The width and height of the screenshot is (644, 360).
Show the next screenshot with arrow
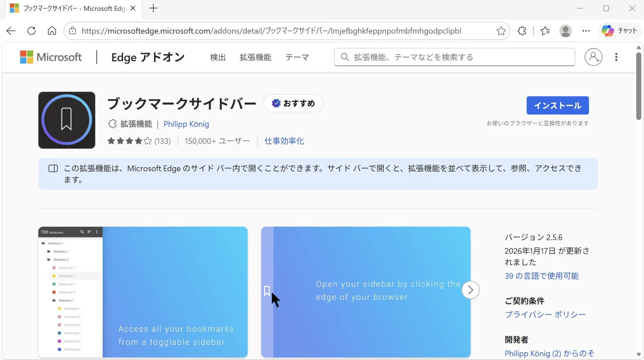click(x=470, y=290)
